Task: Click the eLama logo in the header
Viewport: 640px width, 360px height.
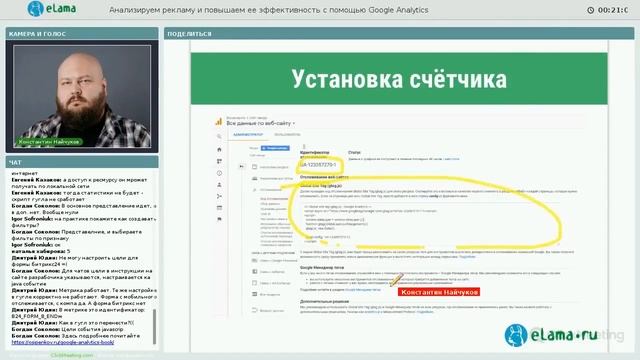Action: 52,9
